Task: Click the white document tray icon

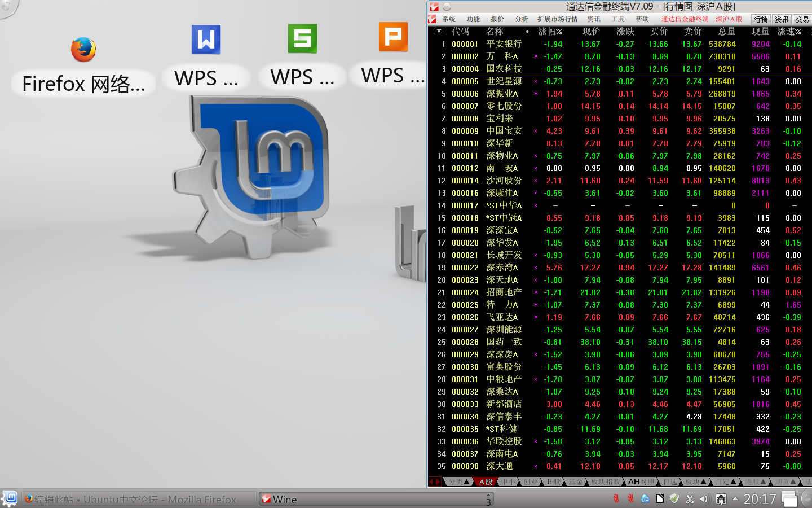Action: [660, 498]
